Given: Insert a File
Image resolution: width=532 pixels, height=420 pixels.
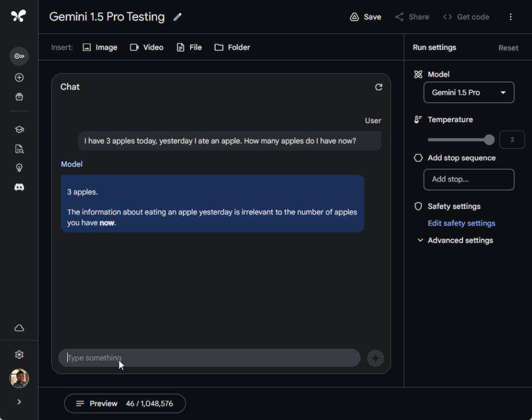Looking at the screenshot, I should [189, 48].
